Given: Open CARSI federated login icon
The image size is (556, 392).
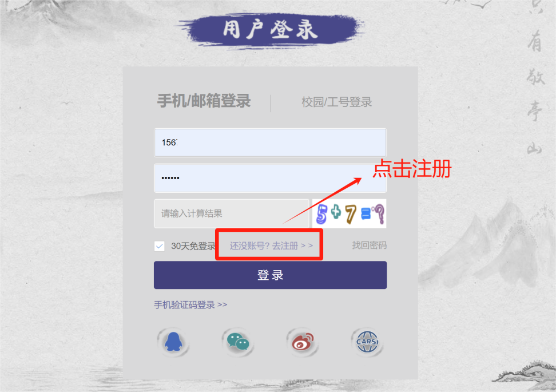Looking at the screenshot, I should click(x=367, y=342).
